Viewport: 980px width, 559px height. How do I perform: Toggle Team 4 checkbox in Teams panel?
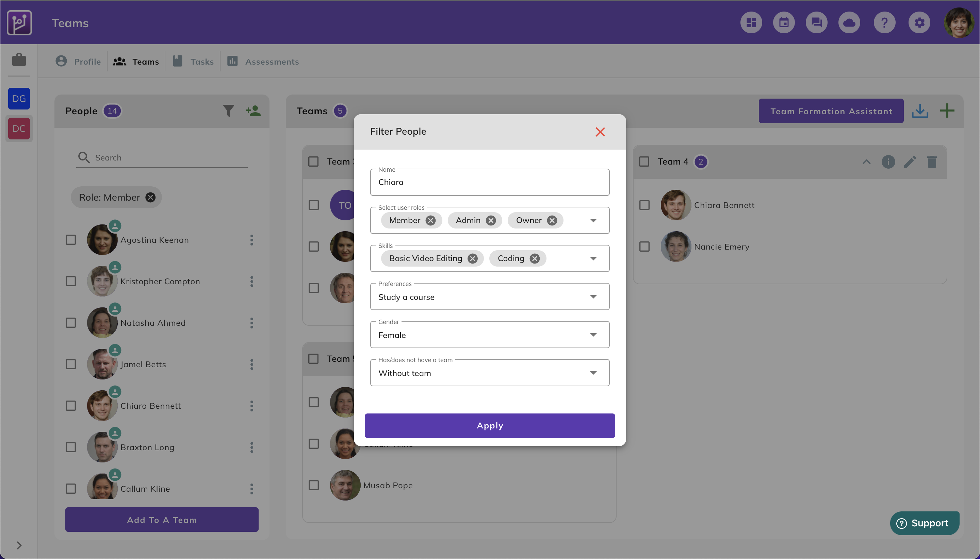(x=644, y=162)
